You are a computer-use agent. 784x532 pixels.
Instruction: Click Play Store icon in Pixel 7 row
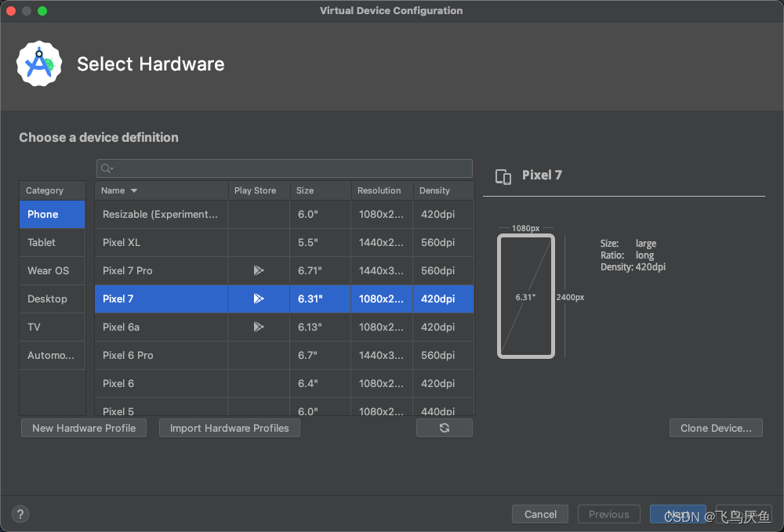pyautogui.click(x=259, y=299)
